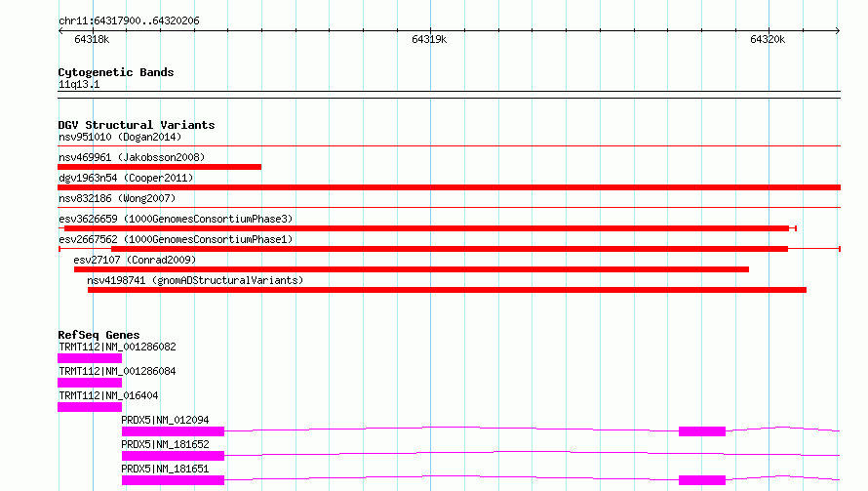Click the red esv3626659 variant bar
868x491 pixels.
[426, 228]
